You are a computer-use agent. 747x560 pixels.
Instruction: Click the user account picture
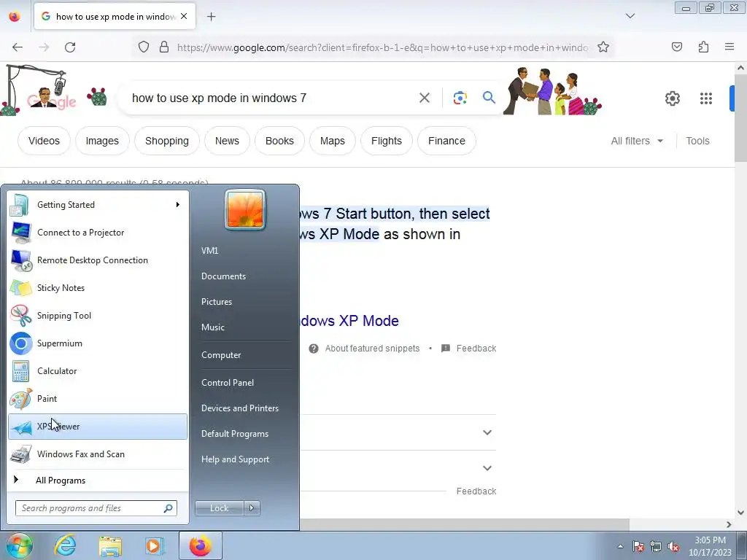click(x=245, y=209)
